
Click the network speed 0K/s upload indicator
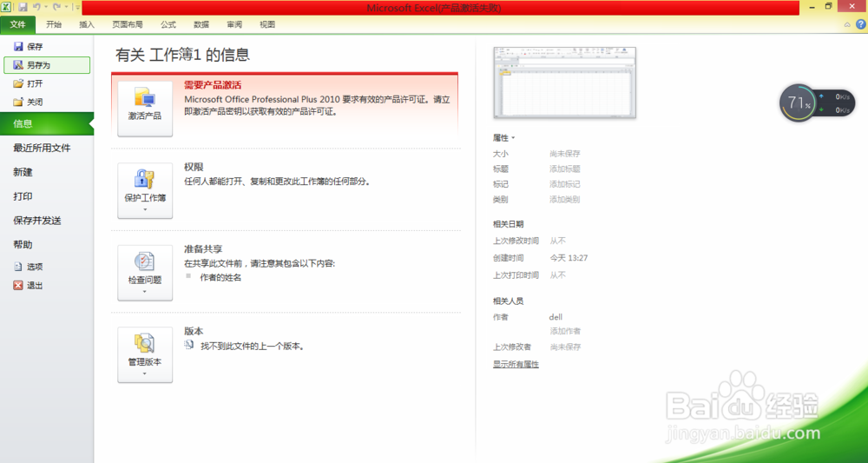point(835,96)
